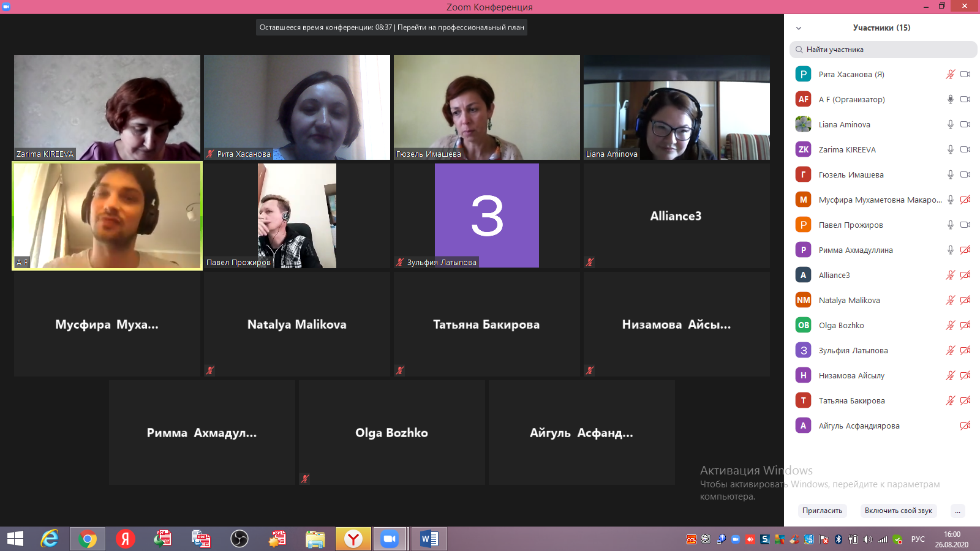Click Айгуль Асфандиярова's disabled camera icon
The image size is (980, 551).
[x=965, y=425]
